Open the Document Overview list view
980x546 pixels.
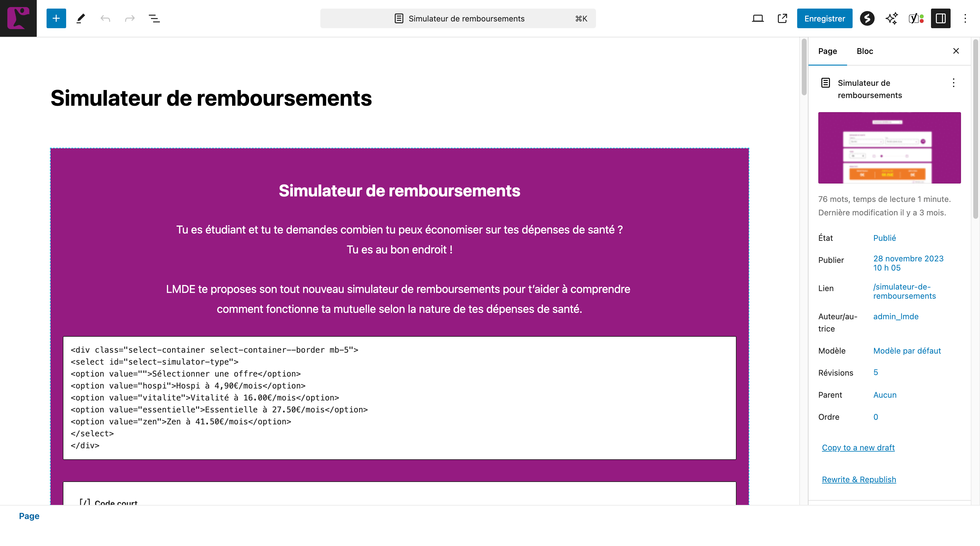154,18
